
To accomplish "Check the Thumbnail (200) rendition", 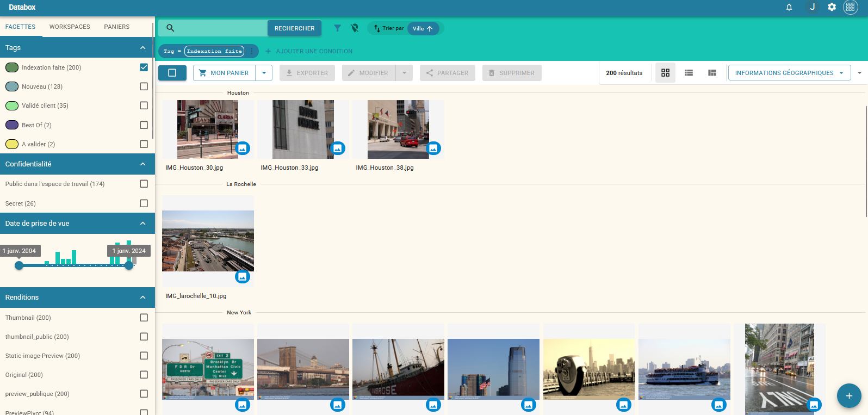I will [144, 318].
